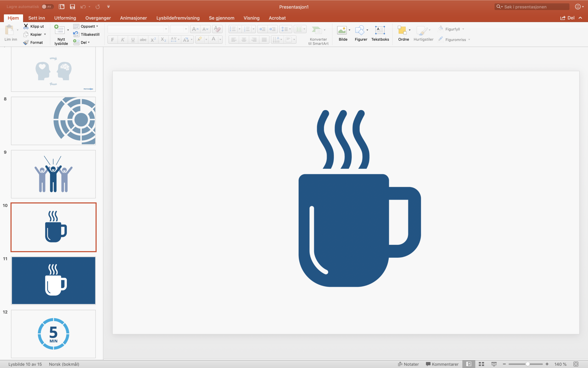Click the redo arrow icon

(98, 7)
